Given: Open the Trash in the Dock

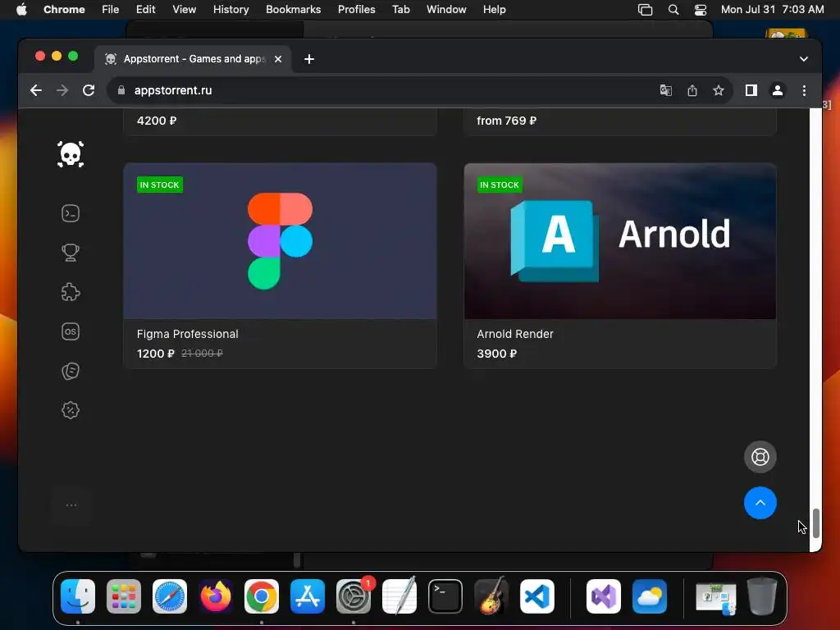Looking at the screenshot, I should click(762, 596).
